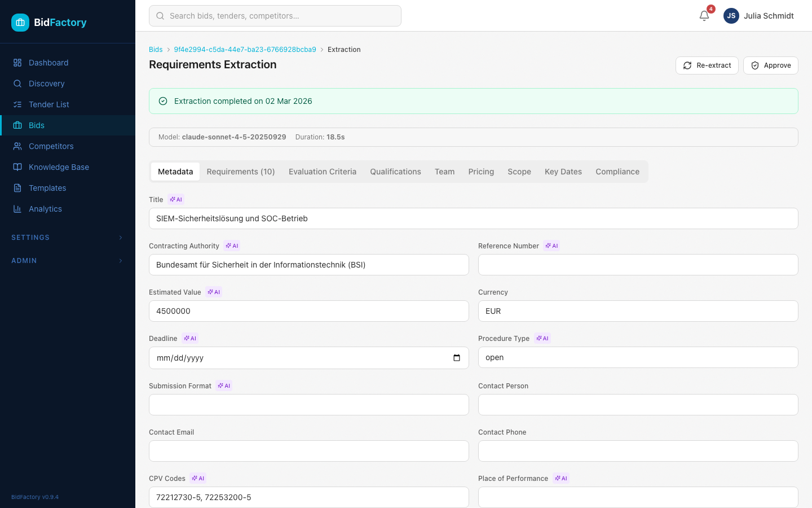Click the Contracting Authority field
Viewport: 812px width, 508px height.
(x=309, y=265)
